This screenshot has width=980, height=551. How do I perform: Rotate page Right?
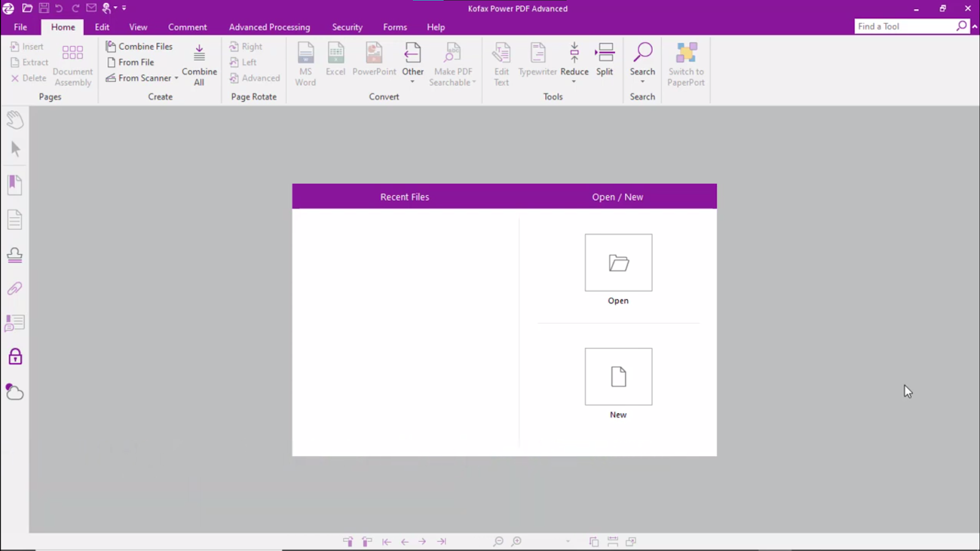[x=246, y=47]
